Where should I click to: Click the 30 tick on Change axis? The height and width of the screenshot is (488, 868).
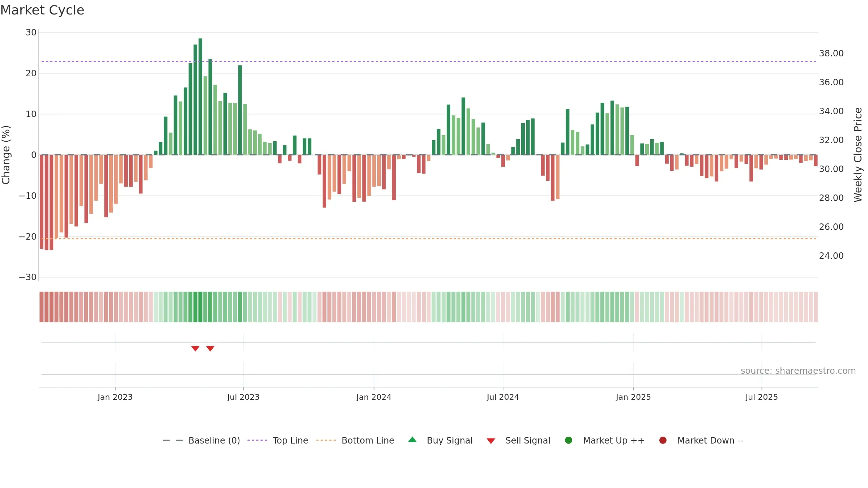click(x=31, y=33)
